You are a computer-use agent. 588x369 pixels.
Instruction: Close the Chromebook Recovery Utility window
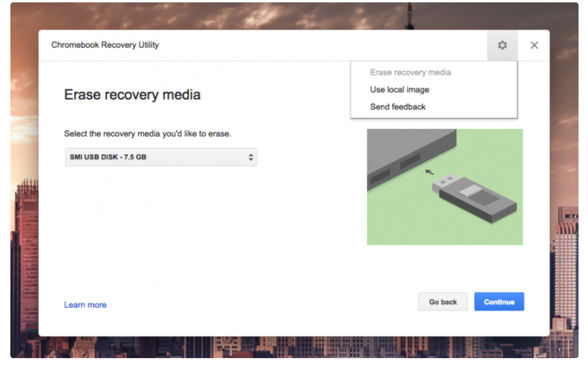coord(534,45)
